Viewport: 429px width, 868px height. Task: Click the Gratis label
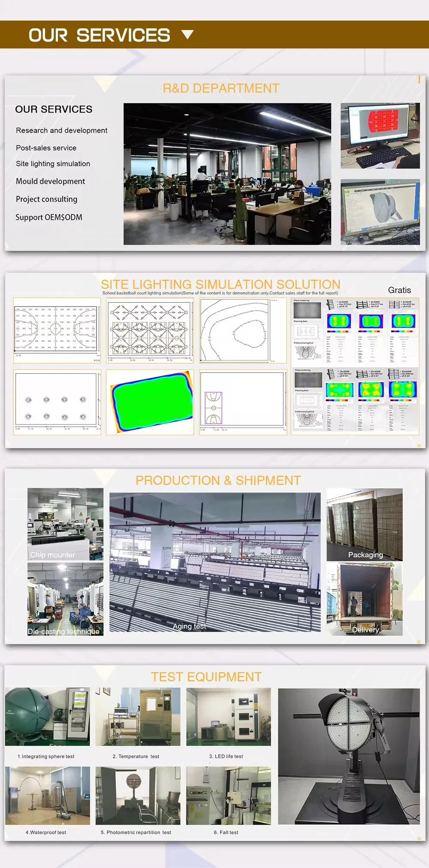point(399,290)
